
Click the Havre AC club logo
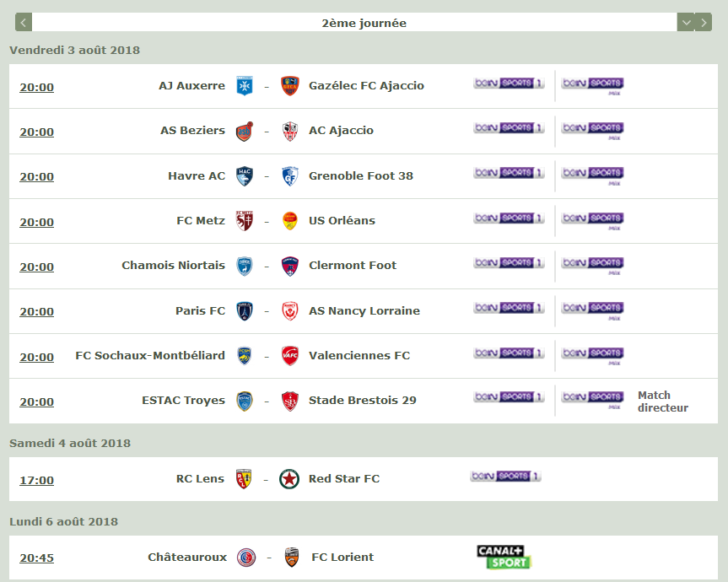coord(245,176)
